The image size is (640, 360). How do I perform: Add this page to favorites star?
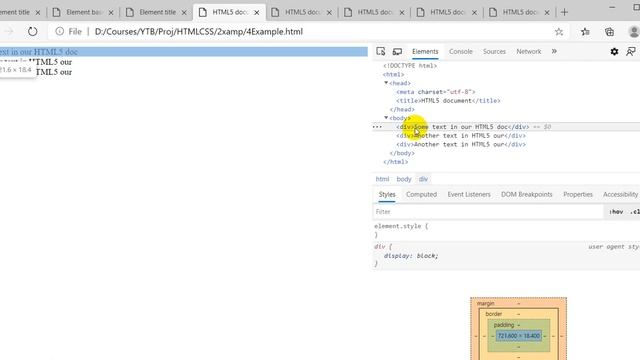click(559, 32)
